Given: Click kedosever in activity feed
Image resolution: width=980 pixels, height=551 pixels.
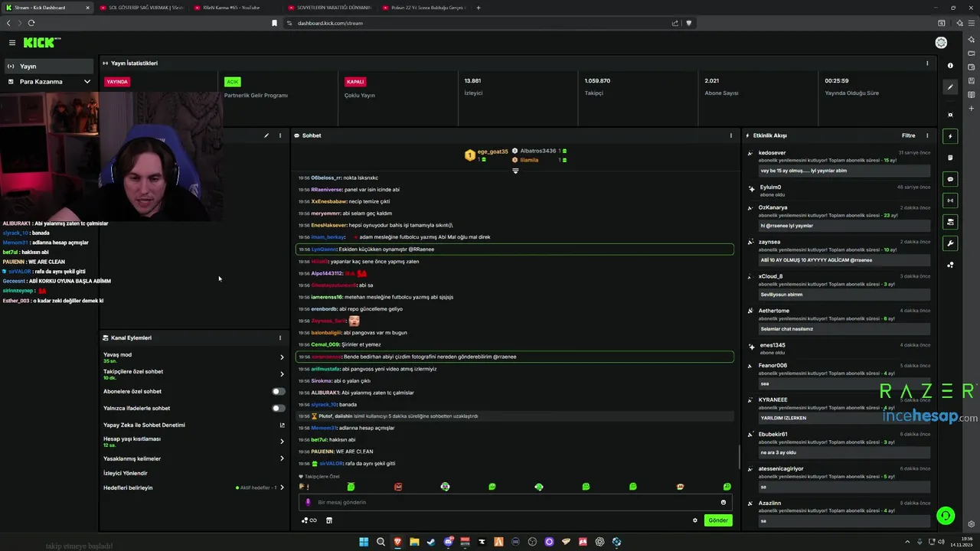Looking at the screenshot, I should coord(772,153).
